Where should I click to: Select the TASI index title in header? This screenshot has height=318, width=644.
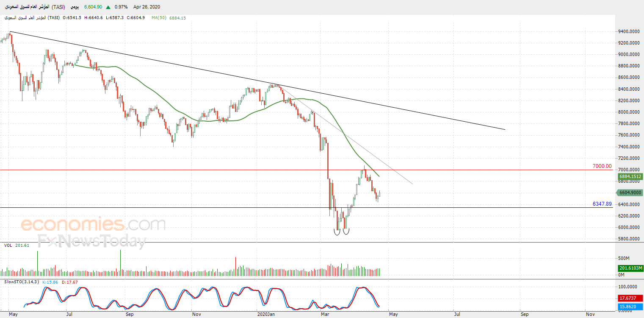click(34, 7)
